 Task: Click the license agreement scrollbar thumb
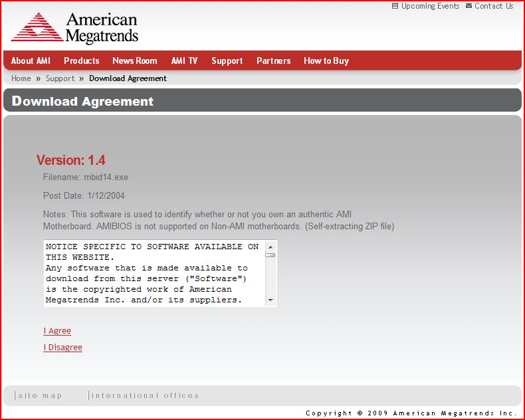pos(270,255)
